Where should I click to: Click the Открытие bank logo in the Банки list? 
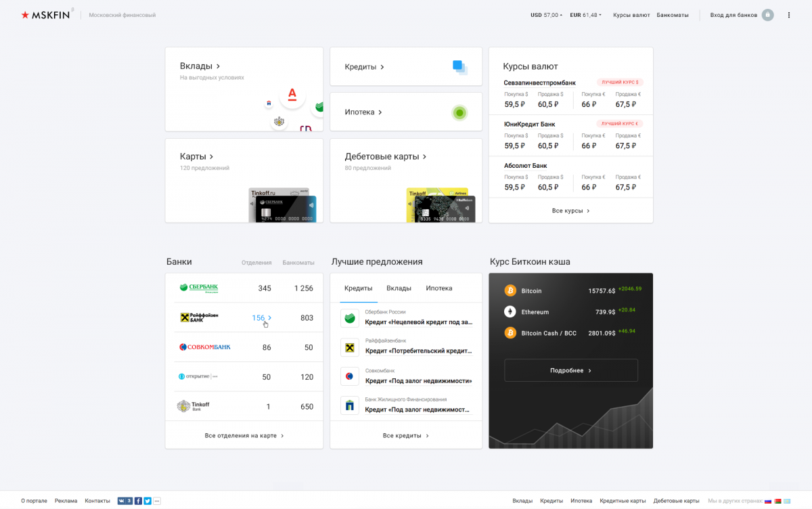pyautogui.click(x=198, y=376)
